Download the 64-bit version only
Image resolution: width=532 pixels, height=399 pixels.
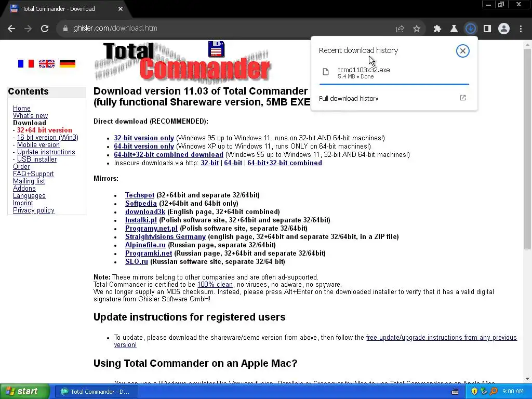coord(144,146)
